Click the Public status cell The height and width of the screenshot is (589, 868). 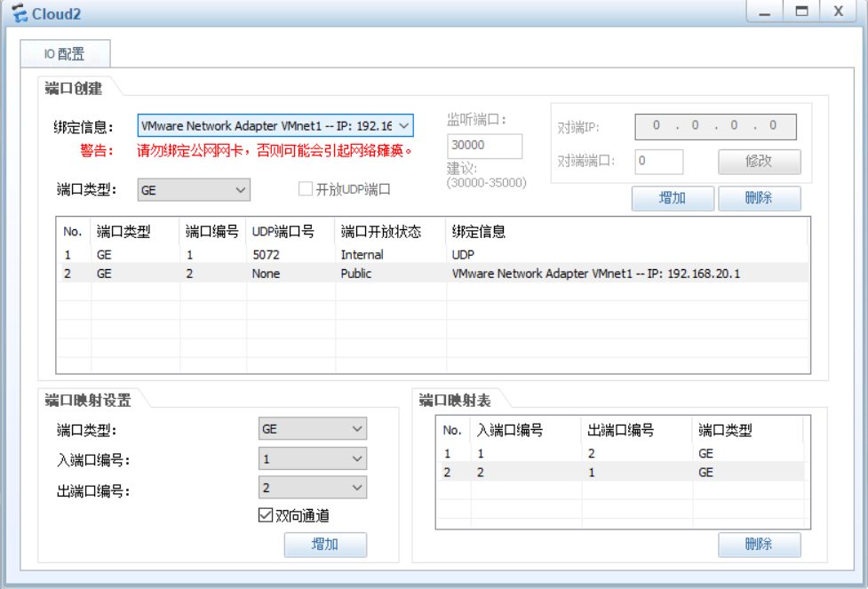(x=356, y=274)
